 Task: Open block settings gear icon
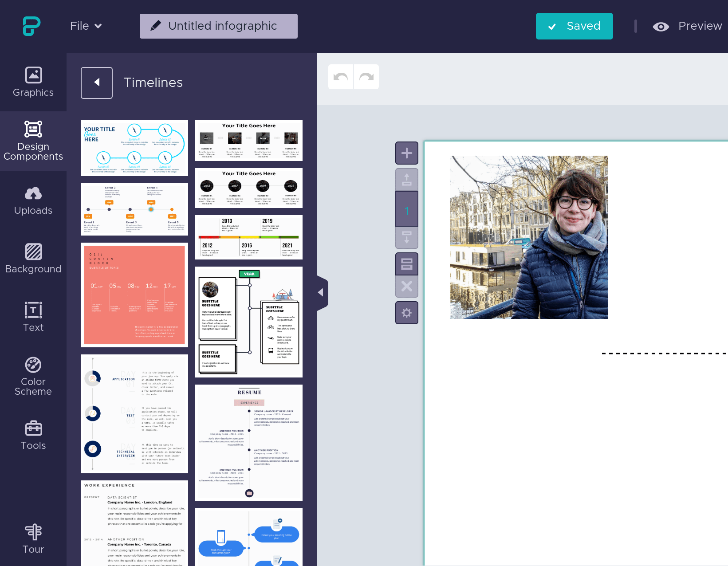(407, 313)
